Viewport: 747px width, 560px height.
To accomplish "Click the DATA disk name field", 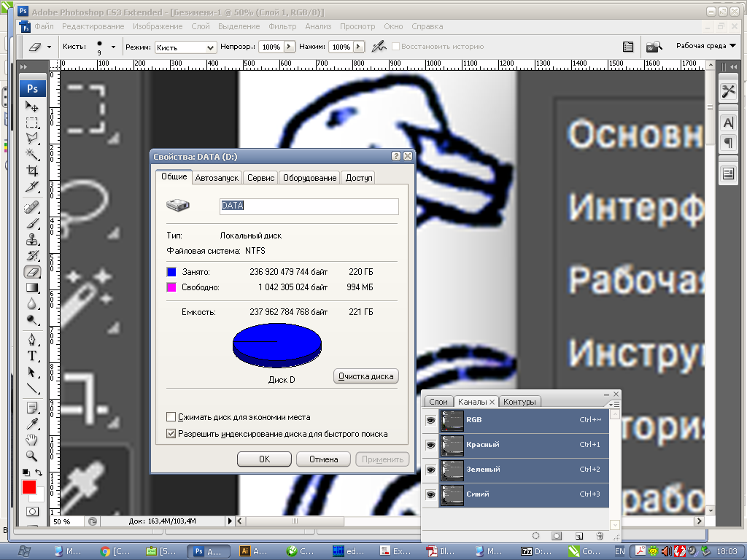I will [x=309, y=206].
